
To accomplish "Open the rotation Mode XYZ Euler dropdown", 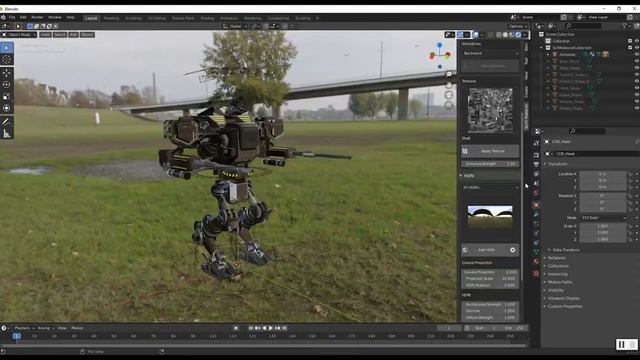I will pyautogui.click(x=603, y=218).
